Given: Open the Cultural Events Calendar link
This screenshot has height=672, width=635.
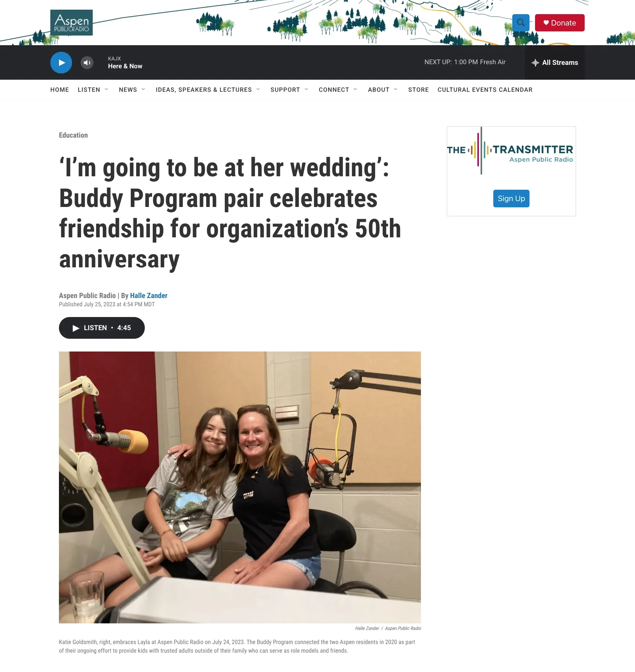Looking at the screenshot, I should pyautogui.click(x=485, y=90).
